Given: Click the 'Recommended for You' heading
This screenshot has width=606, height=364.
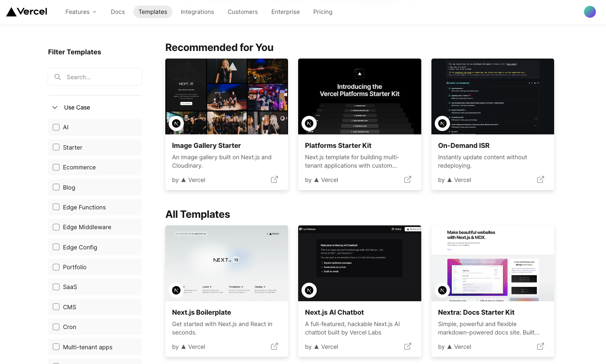Looking at the screenshot, I should point(219,47).
